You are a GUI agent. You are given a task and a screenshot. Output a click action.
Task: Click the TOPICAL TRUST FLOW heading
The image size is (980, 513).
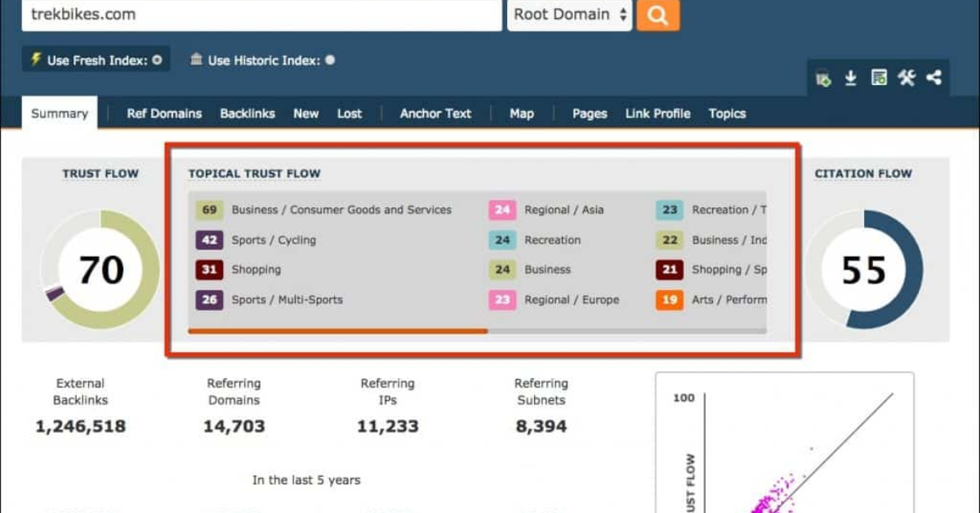coord(255,173)
